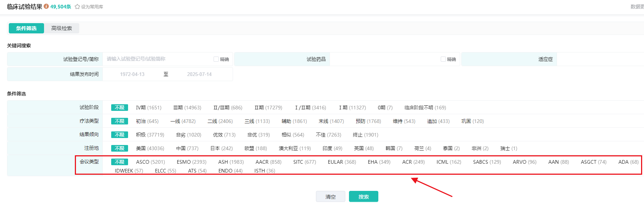644x203 pixels.
Task: Select 不限 in the 疗法类型 row
Action: point(120,121)
